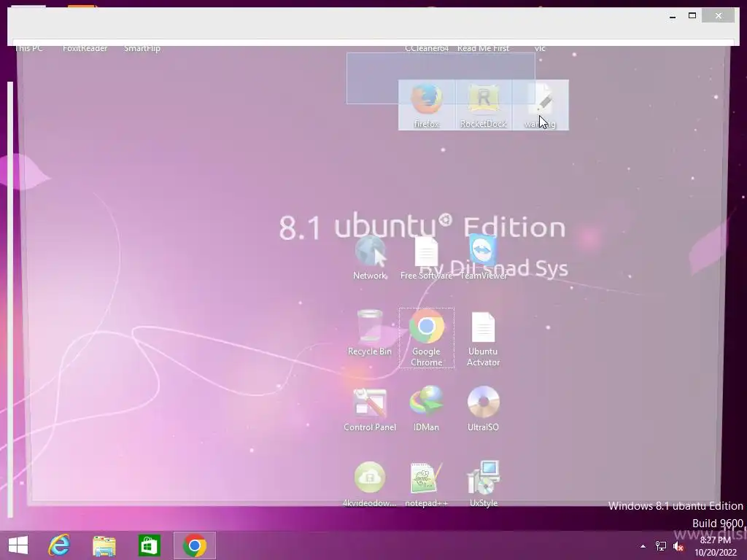Open the 4kvideodownloader desktop icon
747x560 pixels.
(x=370, y=484)
